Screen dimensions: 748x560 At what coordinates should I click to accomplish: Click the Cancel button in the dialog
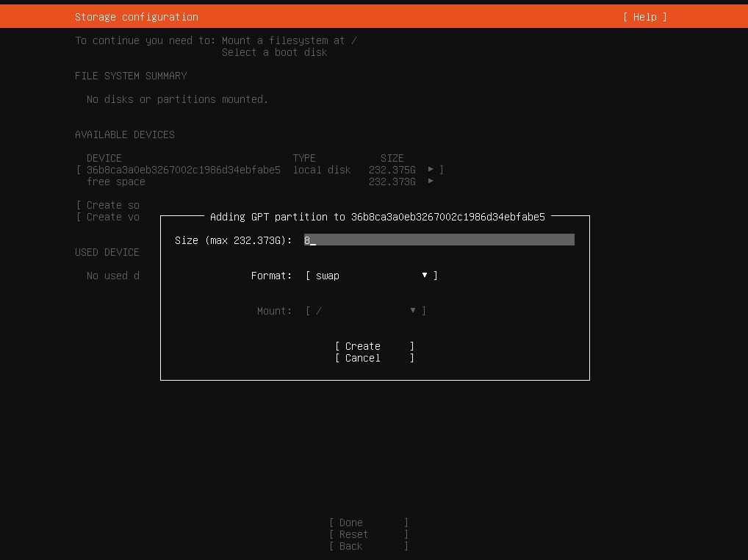coord(375,358)
